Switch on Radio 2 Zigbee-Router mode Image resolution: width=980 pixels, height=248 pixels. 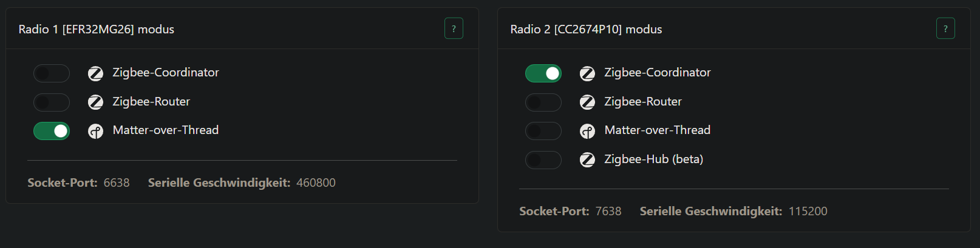543,102
